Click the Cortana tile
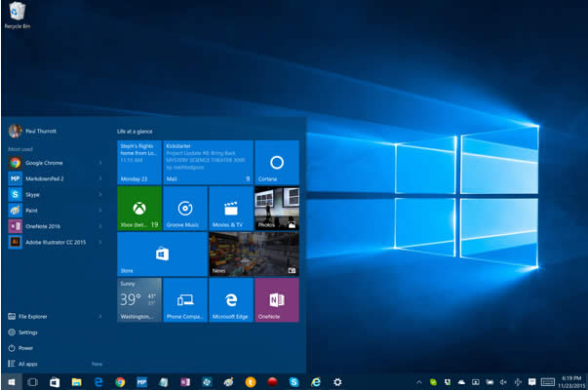Image resolution: width=588 pixels, height=390 pixels. click(x=276, y=162)
